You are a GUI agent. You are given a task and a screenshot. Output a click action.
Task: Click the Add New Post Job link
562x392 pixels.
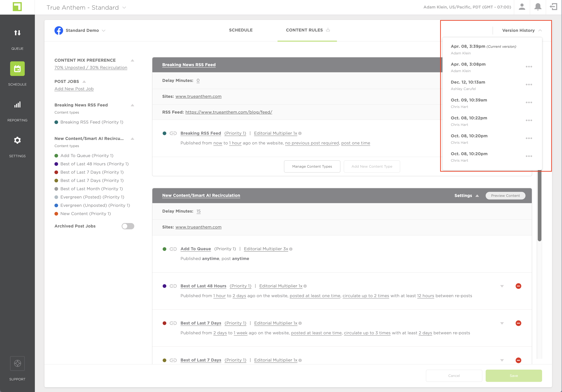click(74, 89)
